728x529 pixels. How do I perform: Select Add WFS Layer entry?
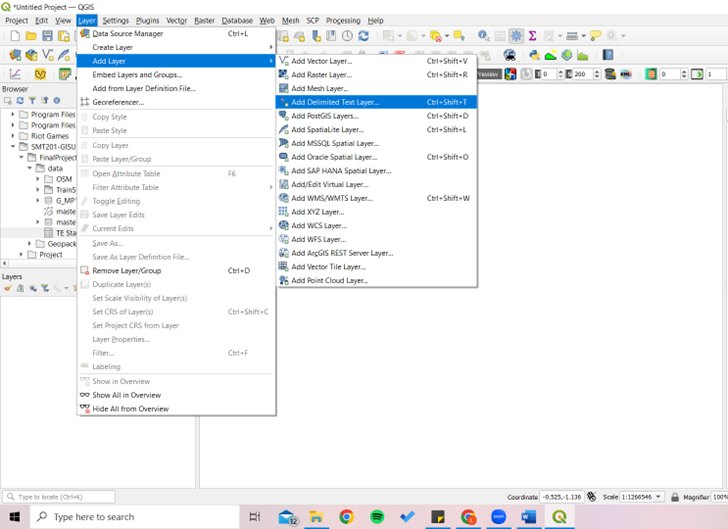pyautogui.click(x=317, y=239)
